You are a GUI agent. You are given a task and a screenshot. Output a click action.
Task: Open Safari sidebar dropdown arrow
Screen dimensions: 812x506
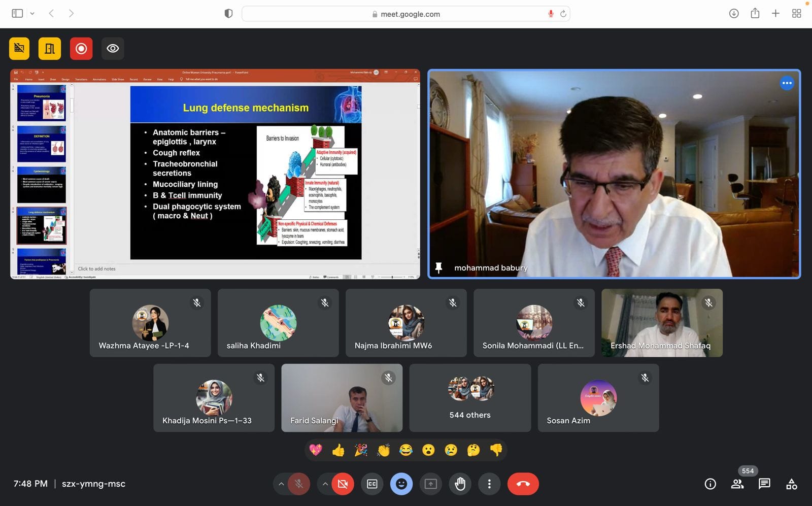pos(32,14)
